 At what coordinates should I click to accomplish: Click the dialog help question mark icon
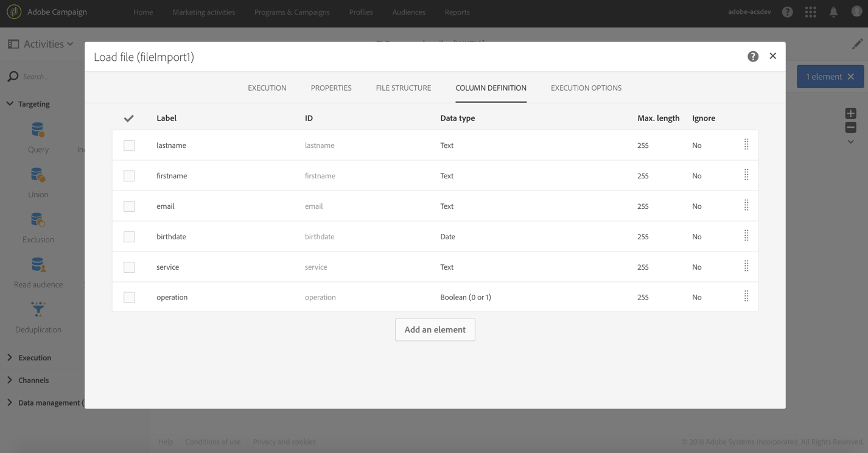pos(753,57)
